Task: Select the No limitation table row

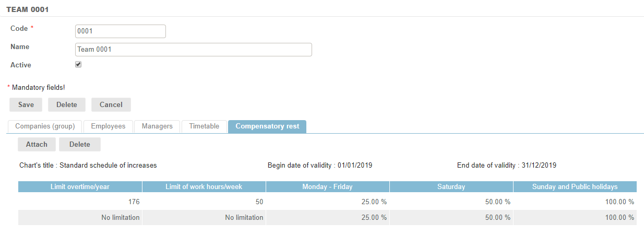Action: tap(327, 217)
